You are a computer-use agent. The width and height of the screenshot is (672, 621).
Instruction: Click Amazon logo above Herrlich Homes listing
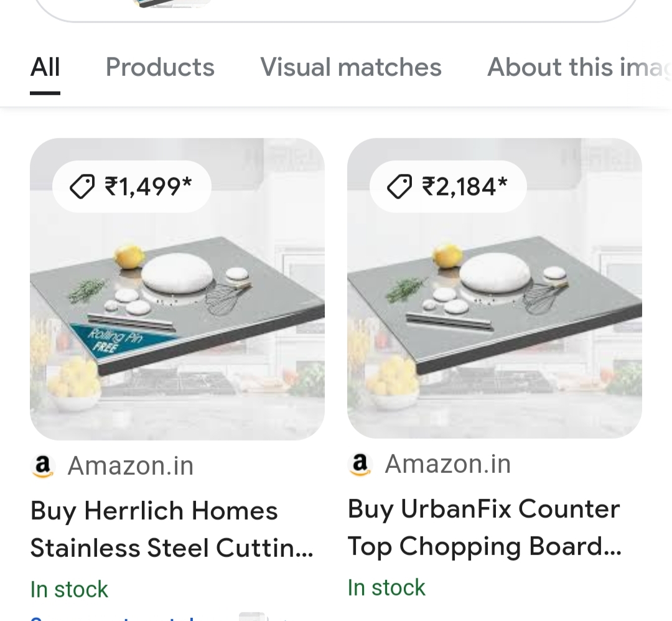tap(42, 465)
